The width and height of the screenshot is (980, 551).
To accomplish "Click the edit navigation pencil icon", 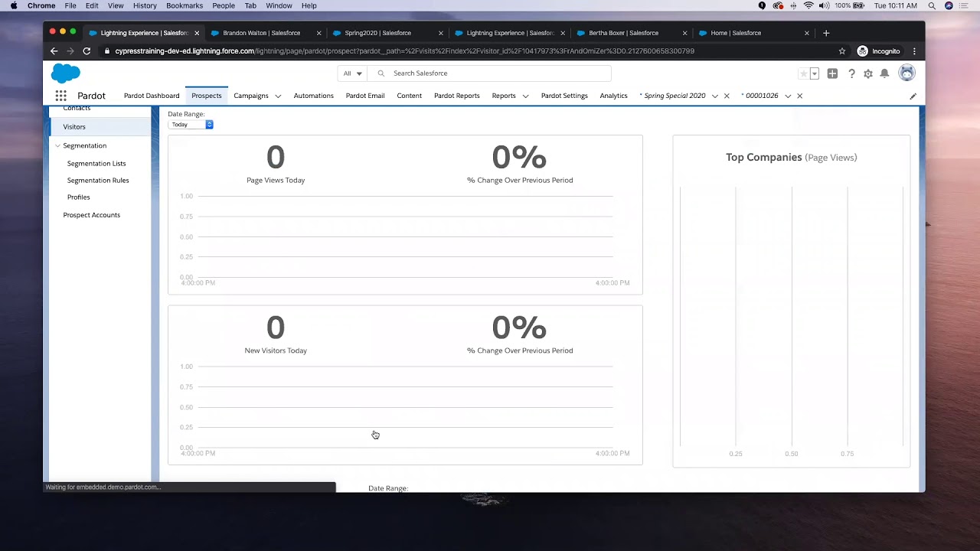I will click(913, 96).
